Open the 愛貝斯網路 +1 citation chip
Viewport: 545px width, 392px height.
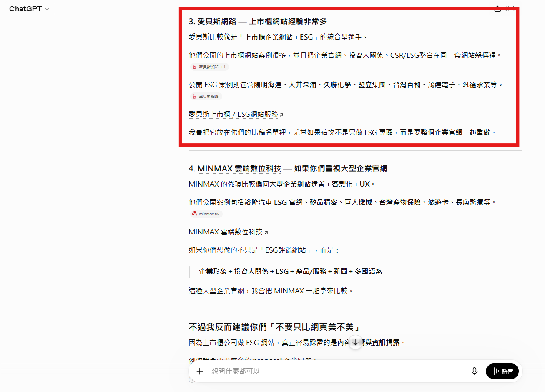[x=209, y=67]
